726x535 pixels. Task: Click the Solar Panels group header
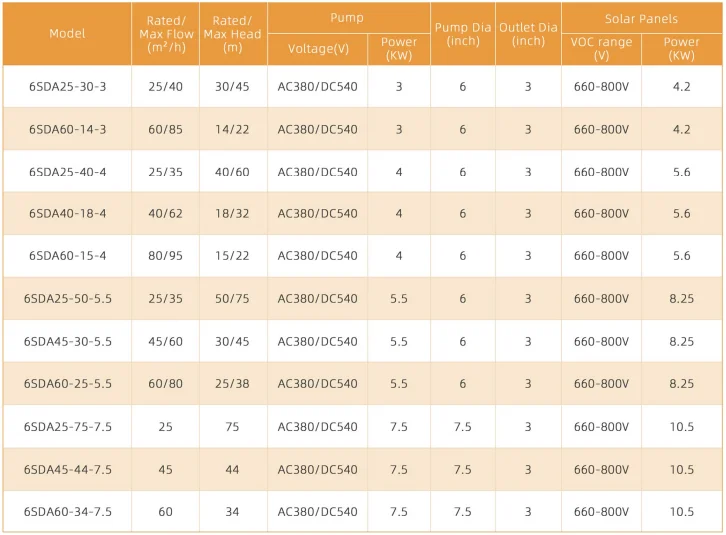pyautogui.click(x=641, y=18)
